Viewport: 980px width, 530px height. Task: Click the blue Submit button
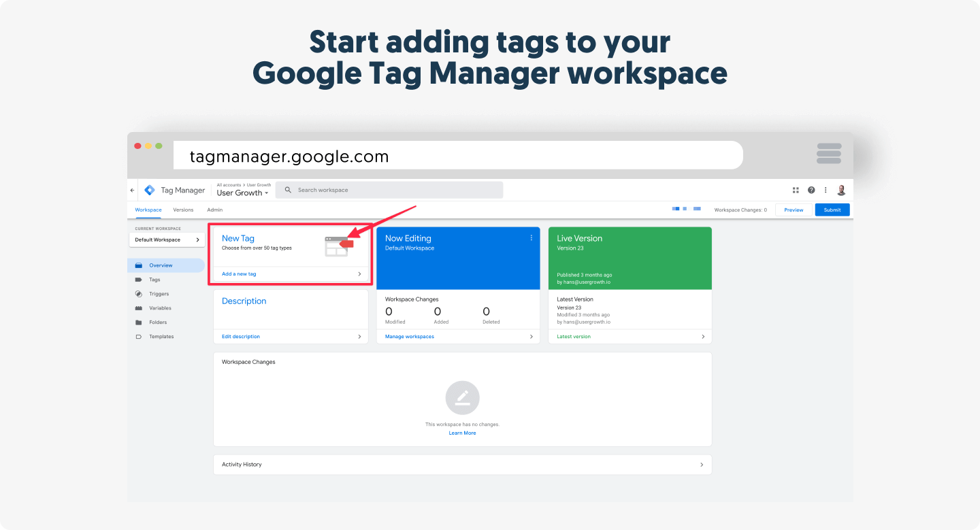(x=832, y=210)
